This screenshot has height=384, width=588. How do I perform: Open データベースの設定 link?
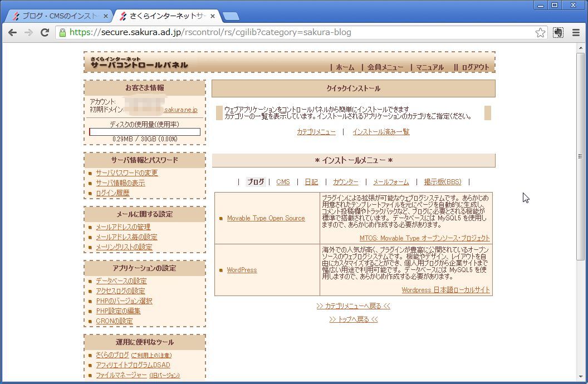tap(121, 281)
